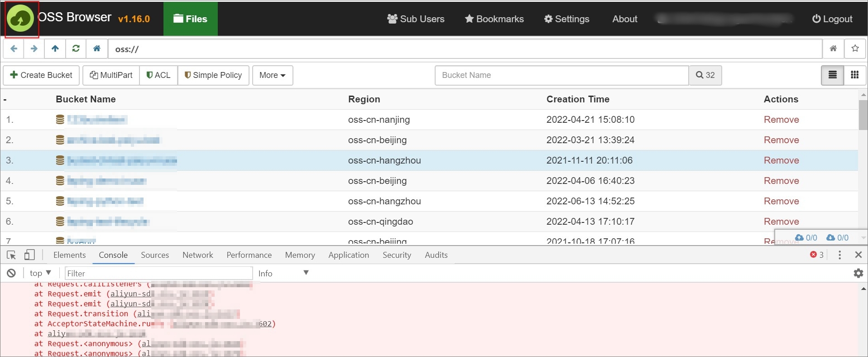This screenshot has width=868, height=357.
Task: Activate DevTools element inspector
Action: (11, 255)
